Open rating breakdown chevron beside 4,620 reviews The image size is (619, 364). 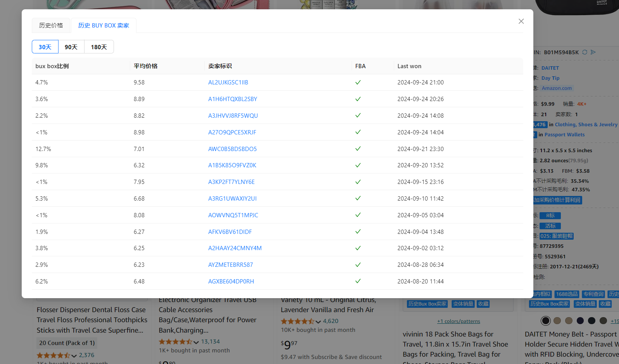318,321
